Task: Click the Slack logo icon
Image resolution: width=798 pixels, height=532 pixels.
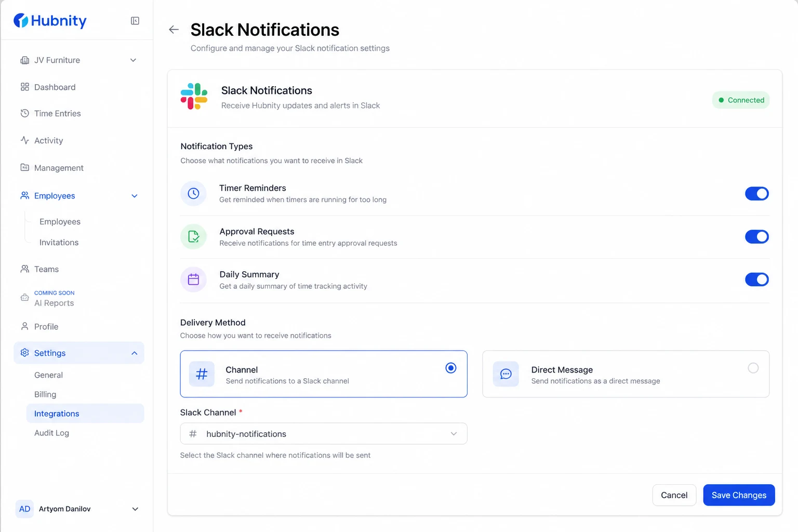Action: pos(194,97)
